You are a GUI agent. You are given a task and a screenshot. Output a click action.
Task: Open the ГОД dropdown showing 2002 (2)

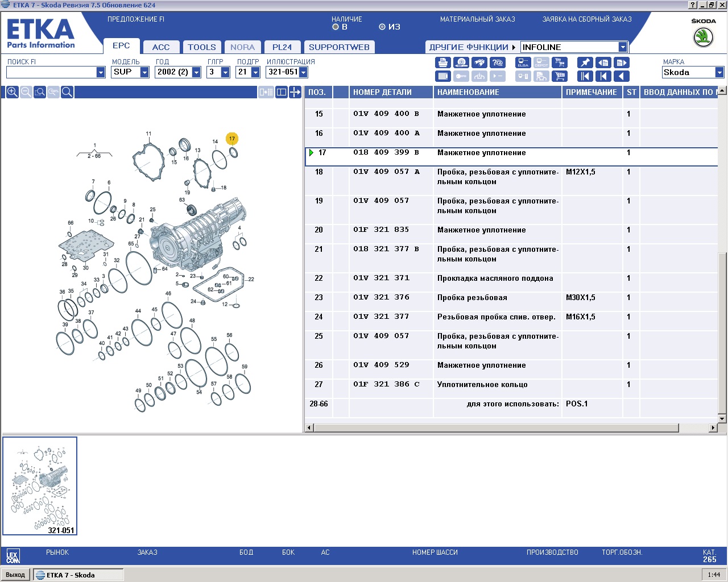coord(196,72)
